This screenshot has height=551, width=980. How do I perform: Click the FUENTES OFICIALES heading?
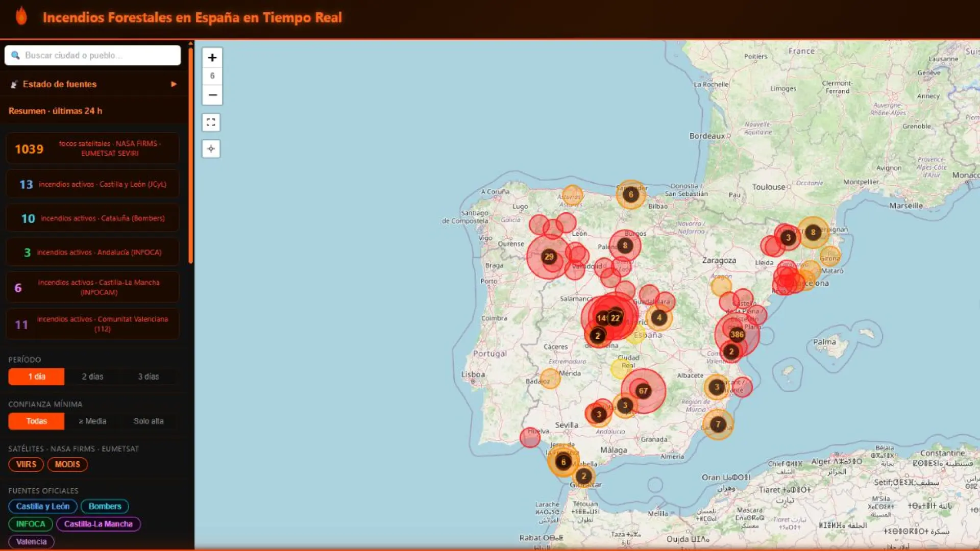[43, 491]
